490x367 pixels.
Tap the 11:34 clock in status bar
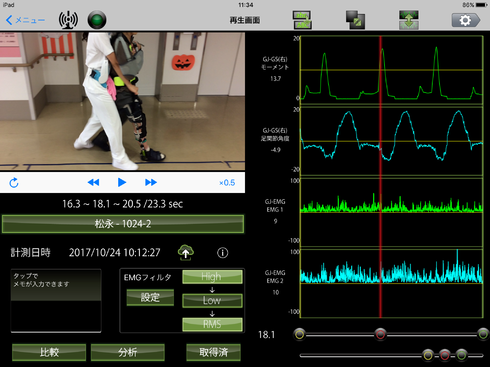point(246,5)
